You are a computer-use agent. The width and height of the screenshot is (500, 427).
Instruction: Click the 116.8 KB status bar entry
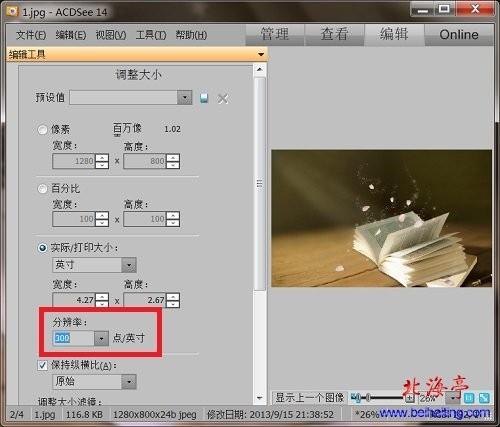tap(84, 415)
